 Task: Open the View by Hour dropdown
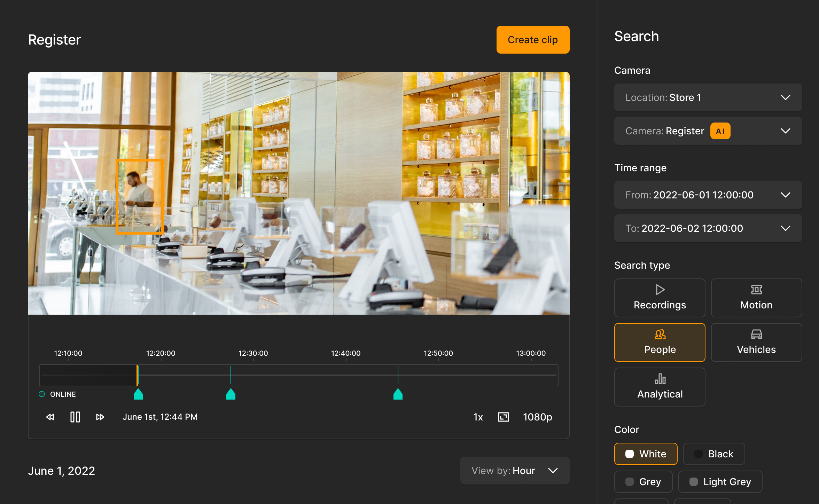point(515,471)
